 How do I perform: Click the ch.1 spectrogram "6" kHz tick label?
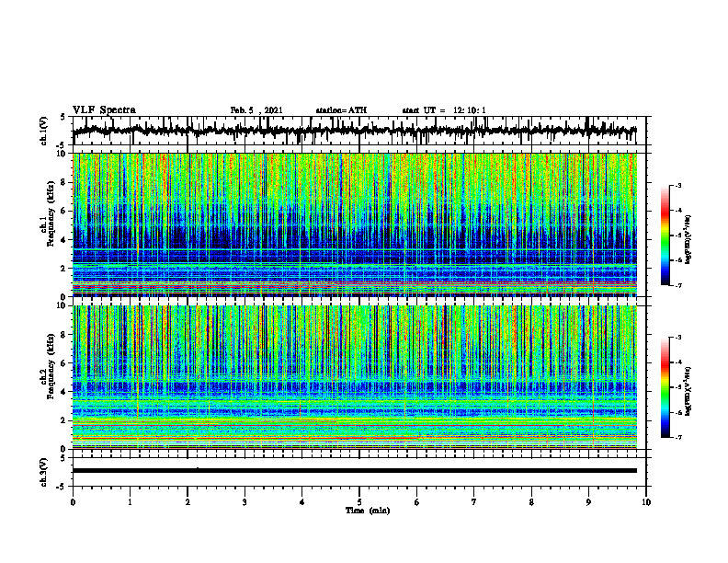coord(64,211)
